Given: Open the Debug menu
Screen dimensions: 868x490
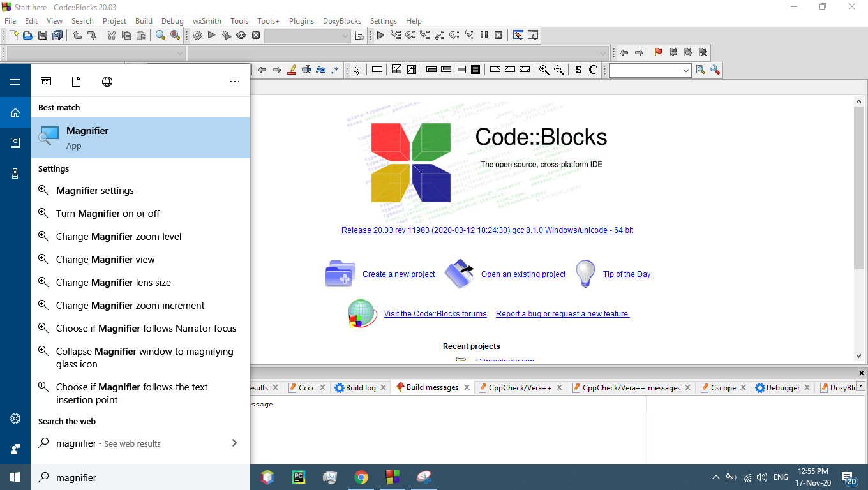Looking at the screenshot, I should point(172,20).
